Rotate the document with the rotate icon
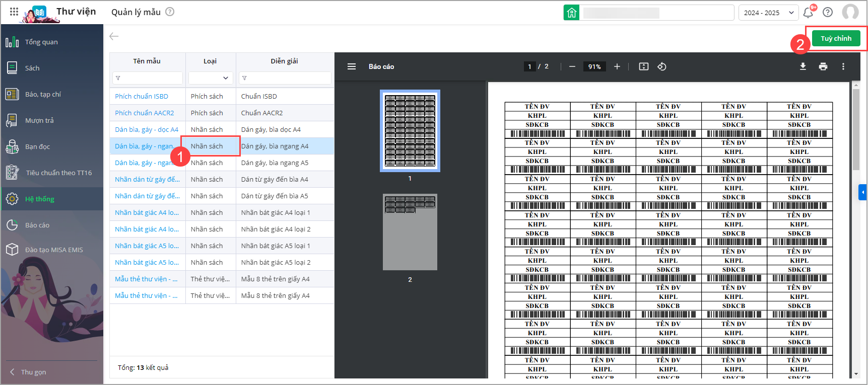 pyautogui.click(x=662, y=66)
